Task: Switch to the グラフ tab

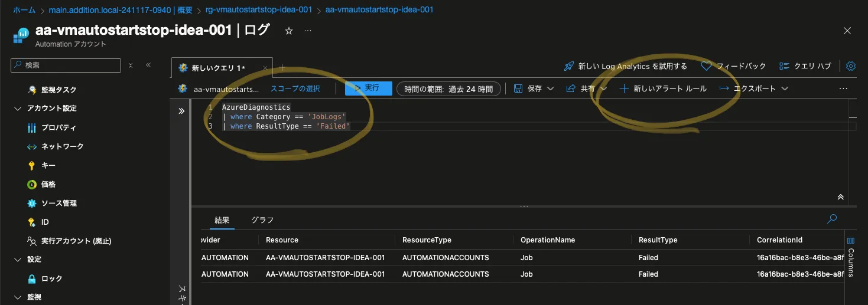Action: 262,220
